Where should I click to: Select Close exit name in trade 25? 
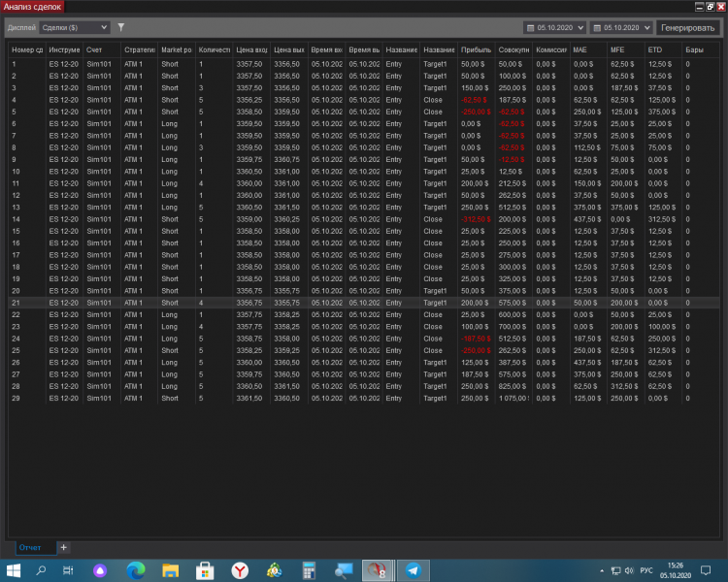pos(433,350)
